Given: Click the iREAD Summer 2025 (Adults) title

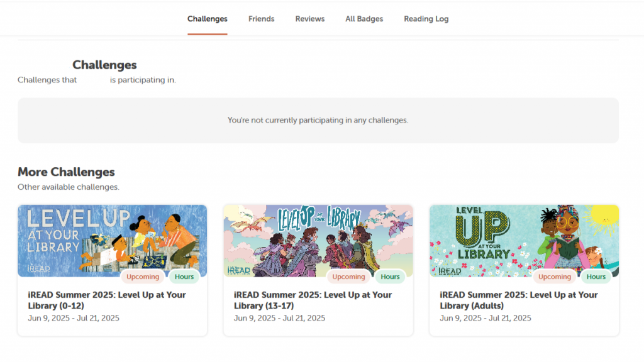Looking at the screenshot, I should pyautogui.click(x=519, y=300).
